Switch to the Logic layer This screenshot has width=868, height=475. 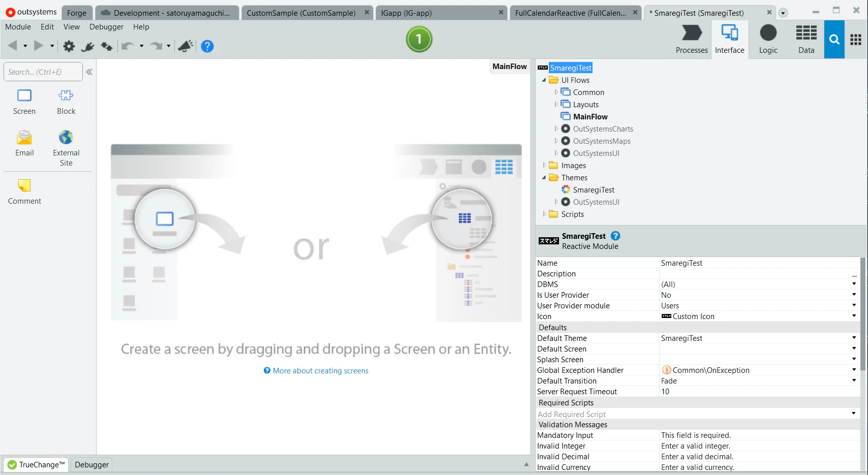[768, 40]
